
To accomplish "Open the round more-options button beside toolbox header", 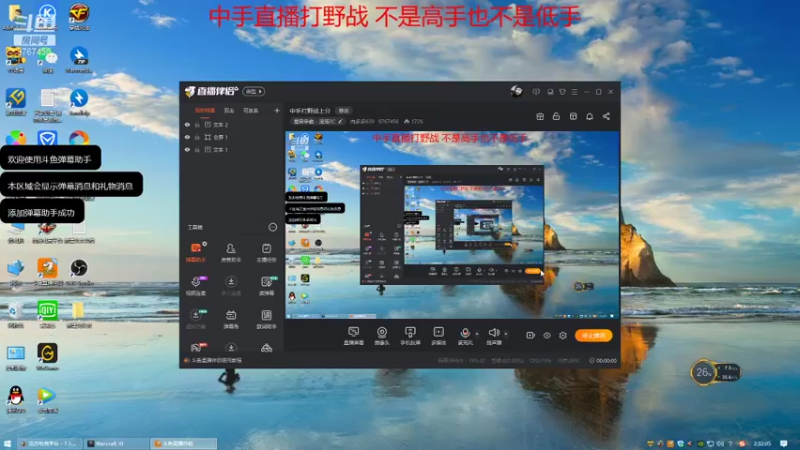I will [x=273, y=227].
